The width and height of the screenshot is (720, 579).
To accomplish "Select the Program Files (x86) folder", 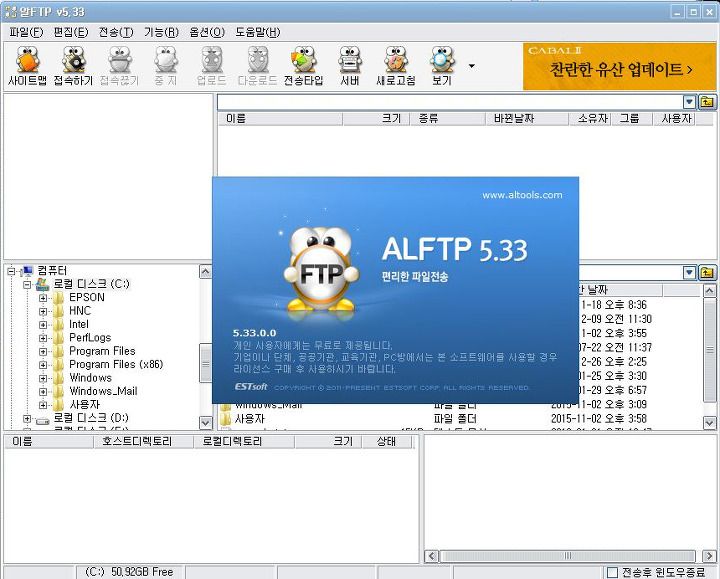I will pyautogui.click(x=116, y=364).
